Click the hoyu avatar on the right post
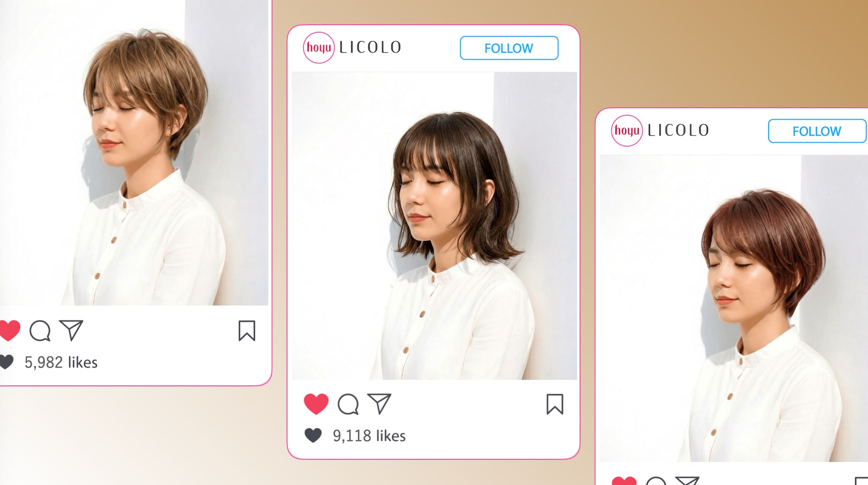 click(627, 130)
